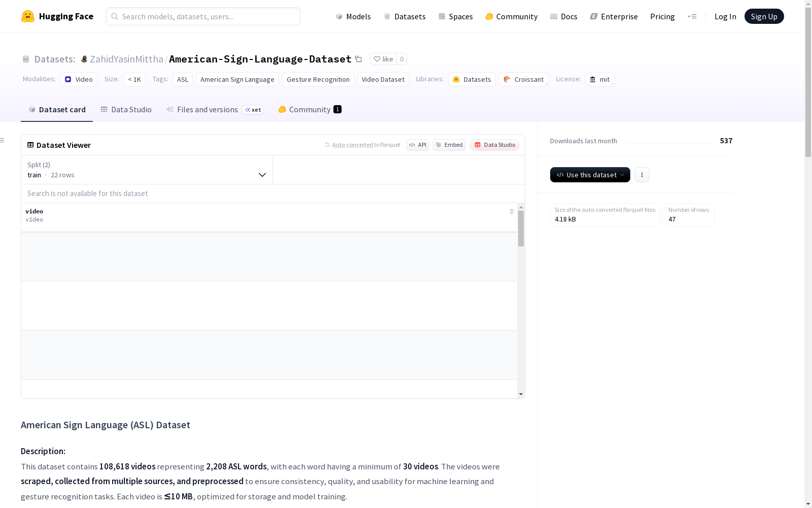Screen dimensions: 812x508
Task: Click the Embed button
Action: coord(449,145)
